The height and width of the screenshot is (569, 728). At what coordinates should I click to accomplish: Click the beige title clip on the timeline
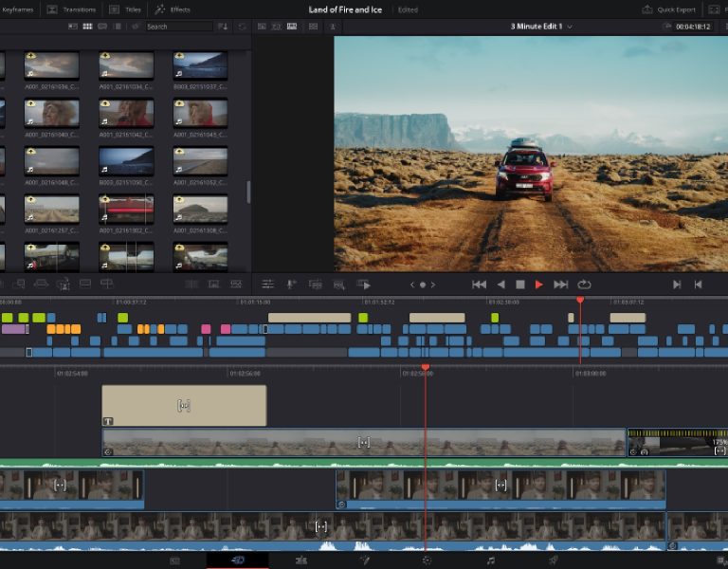[x=184, y=405]
